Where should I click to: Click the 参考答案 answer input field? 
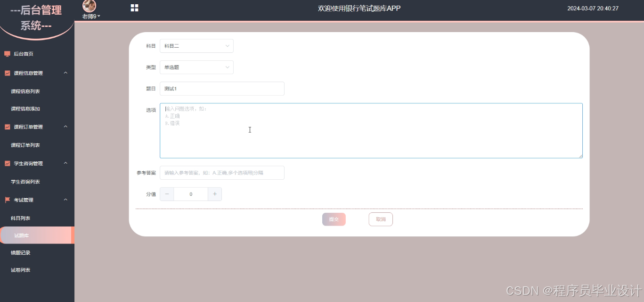pos(221,172)
